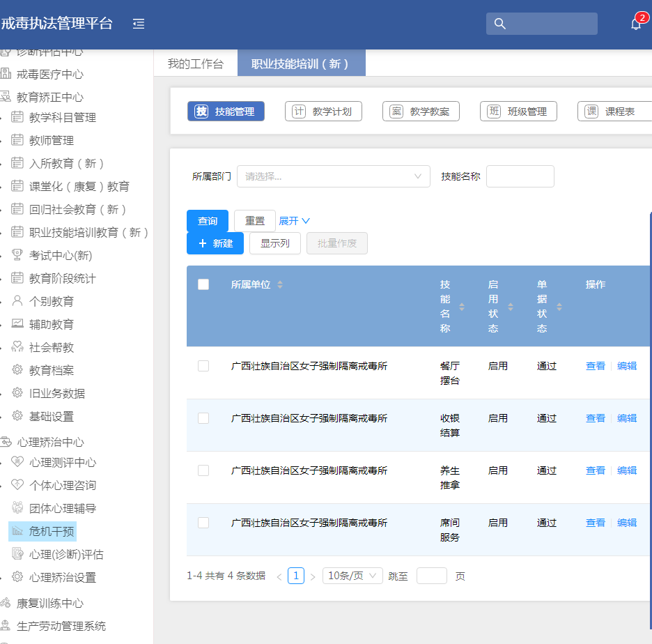This screenshot has width=652, height=644.
Task: Open 职业技能培训教育（新） in sidebar
Action: pyautogui.click(x=88, y=232)
